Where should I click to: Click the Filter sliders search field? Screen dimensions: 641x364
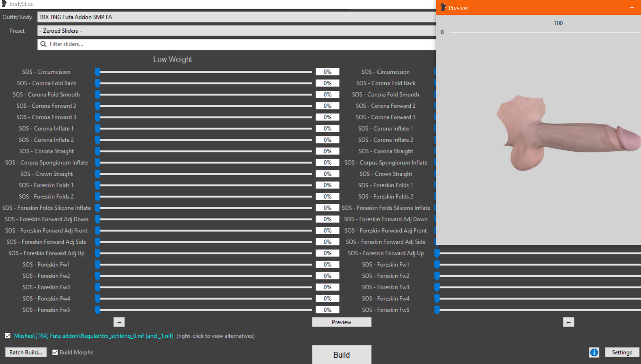pyautogui.click(x=236, y=44)
